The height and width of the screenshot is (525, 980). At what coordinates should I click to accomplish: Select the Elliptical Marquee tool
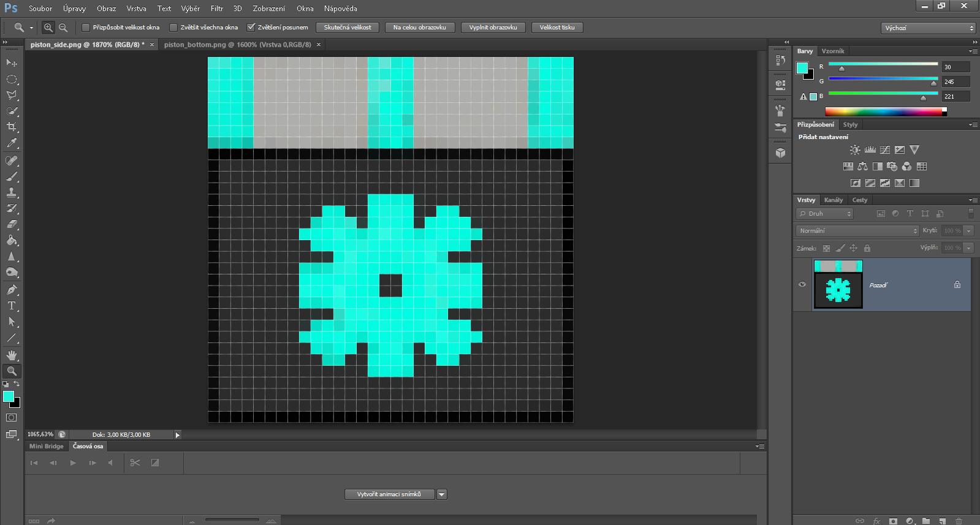pyautogui.click(x=12, y=79)
